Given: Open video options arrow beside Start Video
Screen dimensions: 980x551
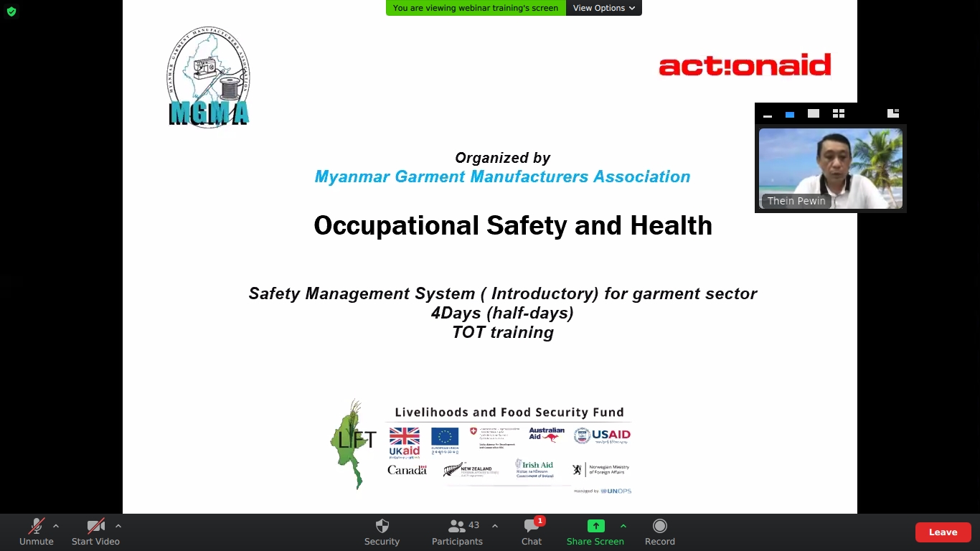Looking at the screenshot, I should point(118,526).
